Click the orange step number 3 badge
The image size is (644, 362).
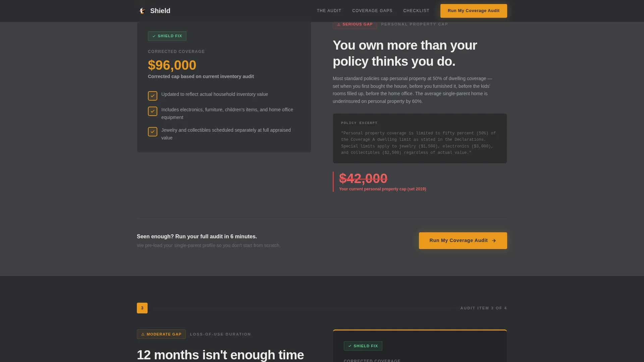click(142, 308)
